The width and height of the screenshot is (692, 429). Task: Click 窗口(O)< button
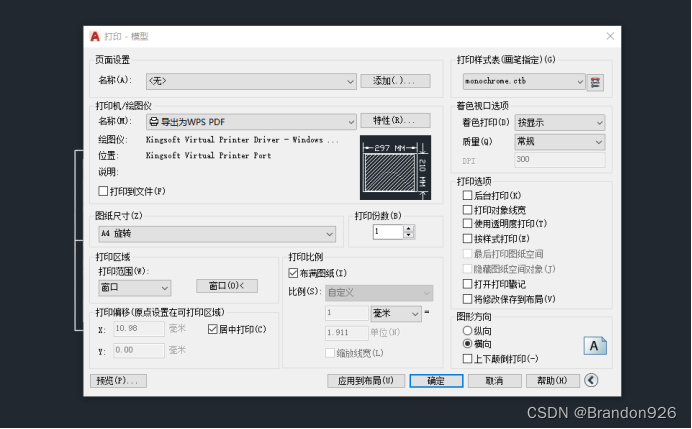[x=227, y=286]
